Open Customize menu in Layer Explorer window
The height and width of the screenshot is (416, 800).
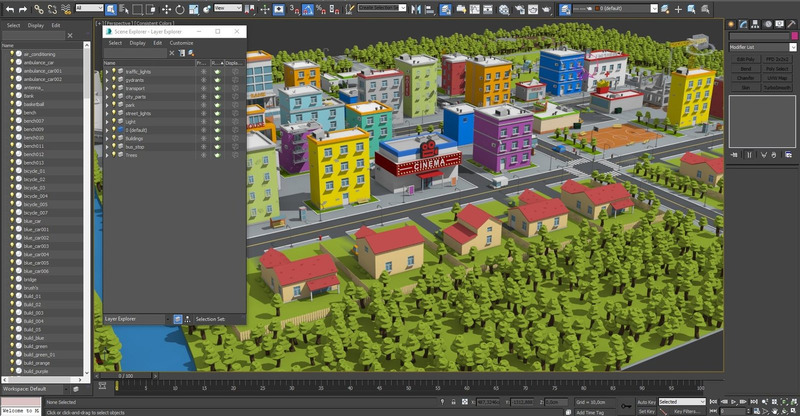click(x=181, y=43)
